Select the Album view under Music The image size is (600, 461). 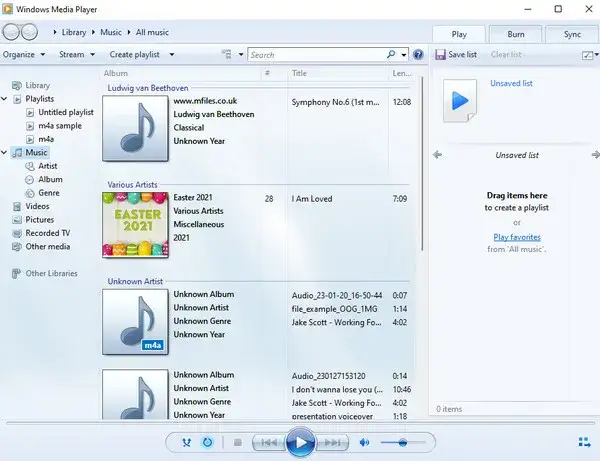click(x=50, y=179)
